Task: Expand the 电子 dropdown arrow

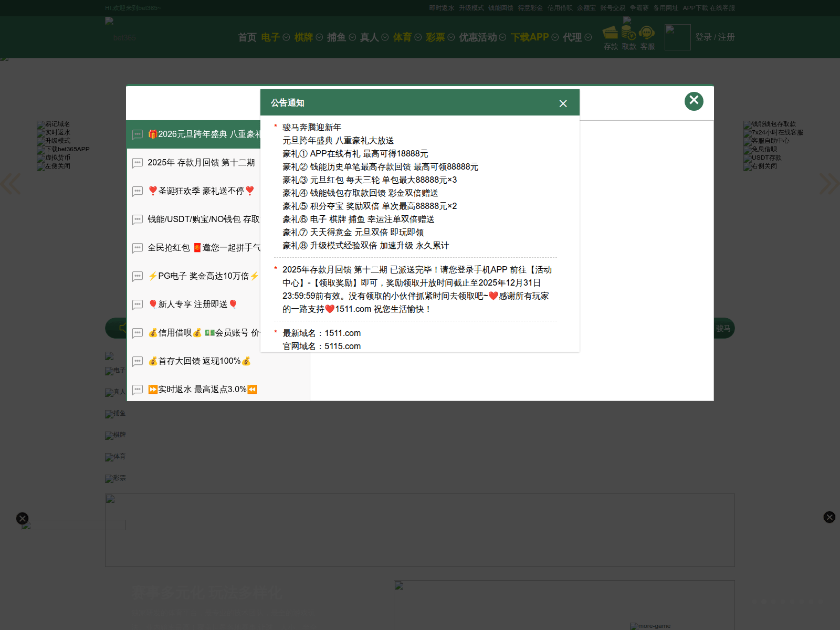Action: pyautogui.click(x=286, y=37)
